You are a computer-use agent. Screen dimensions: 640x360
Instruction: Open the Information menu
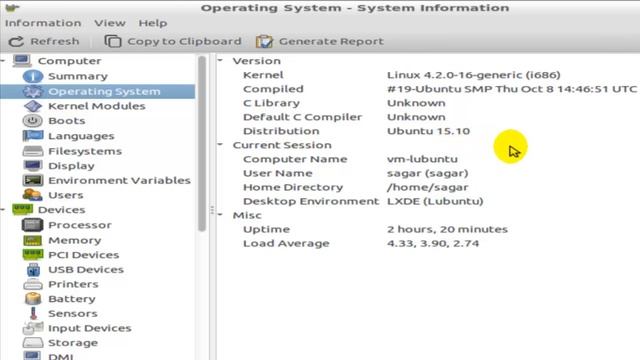coord(43,23)
